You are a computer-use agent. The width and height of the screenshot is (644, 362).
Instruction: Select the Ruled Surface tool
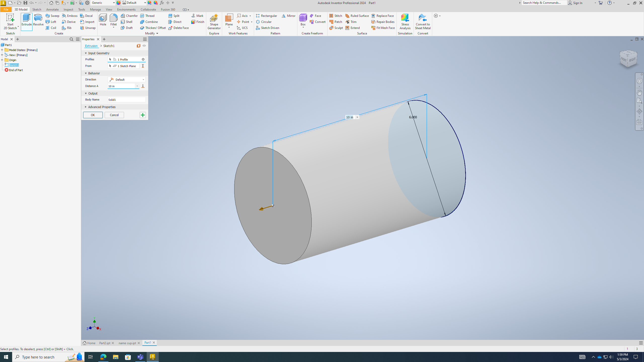click(357, 16)
